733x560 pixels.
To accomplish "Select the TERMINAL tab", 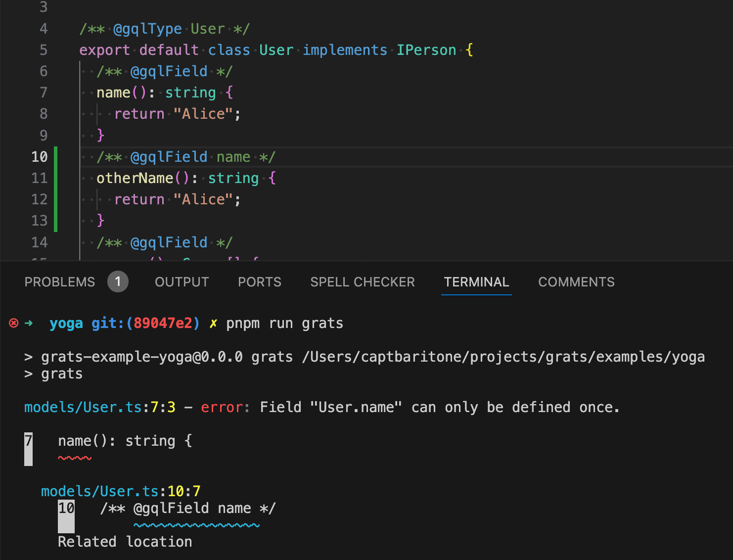I will click(x=476, y=282).
